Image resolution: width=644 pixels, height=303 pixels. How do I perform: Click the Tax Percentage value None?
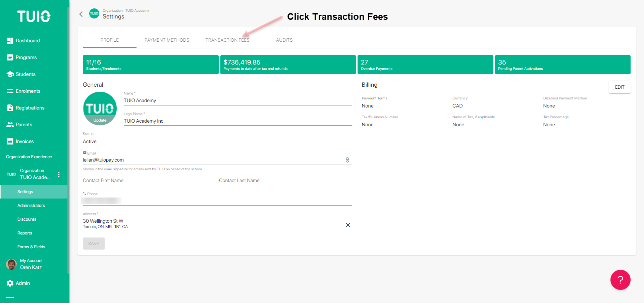549,125
